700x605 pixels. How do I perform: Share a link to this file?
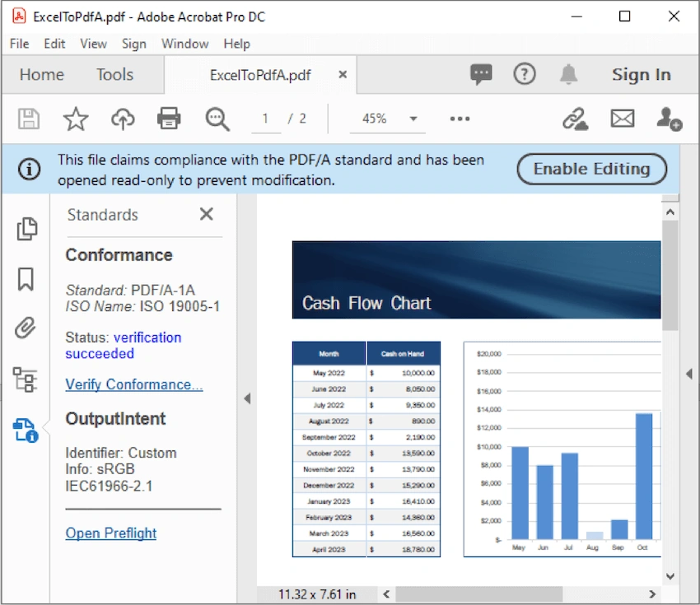(x=575, y=119)
